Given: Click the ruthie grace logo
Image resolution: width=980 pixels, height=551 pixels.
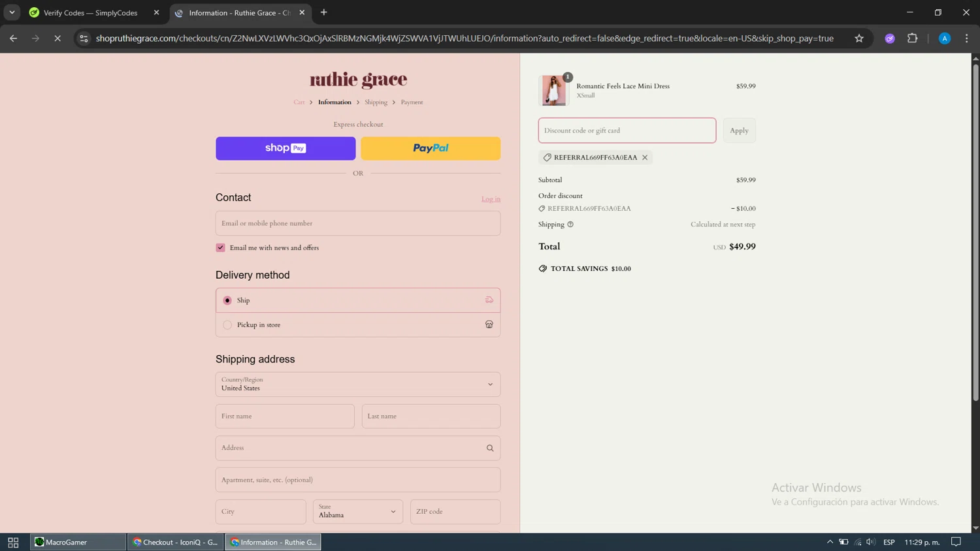Looking at the screenshot, I should click(x=358, y=80).
